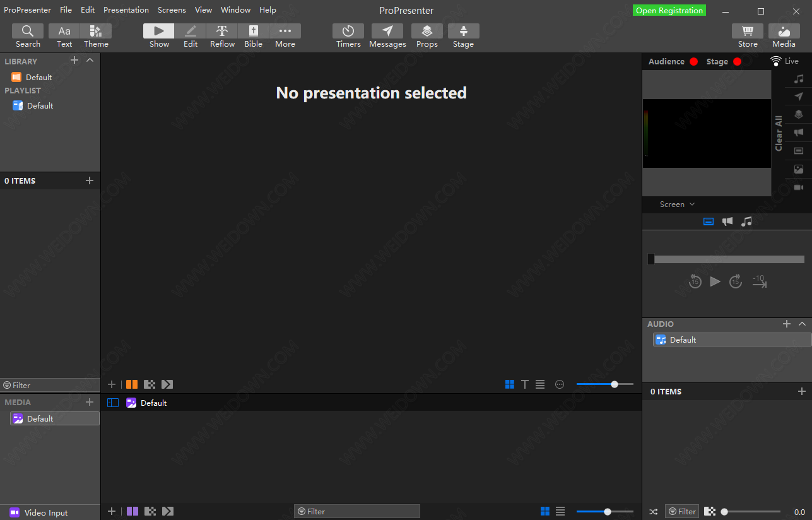Clear the audio layer
The height and width of the screenshot is (520, 812).
[x=799, y=79]
